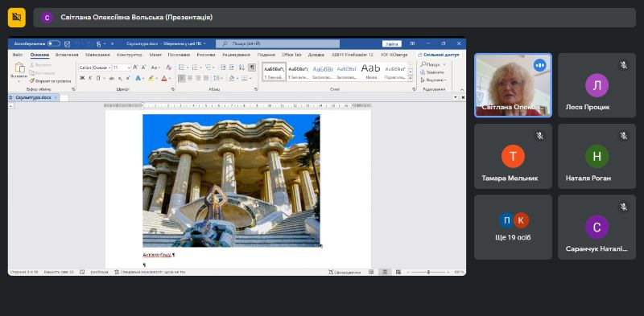Viewport: 644px width, 316px height.
Task: Switch to the Вставлення ribbon tab
Action: pos(67,55)
